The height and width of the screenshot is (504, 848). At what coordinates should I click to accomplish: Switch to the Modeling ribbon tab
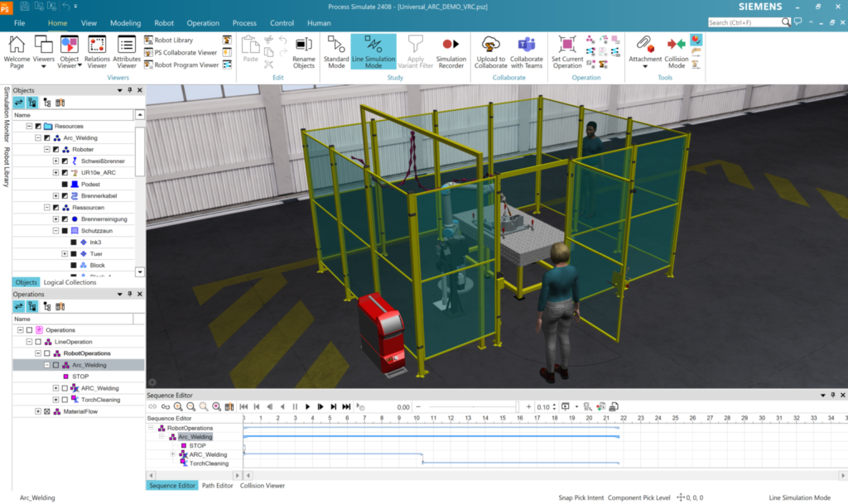(x=125, y=22)
